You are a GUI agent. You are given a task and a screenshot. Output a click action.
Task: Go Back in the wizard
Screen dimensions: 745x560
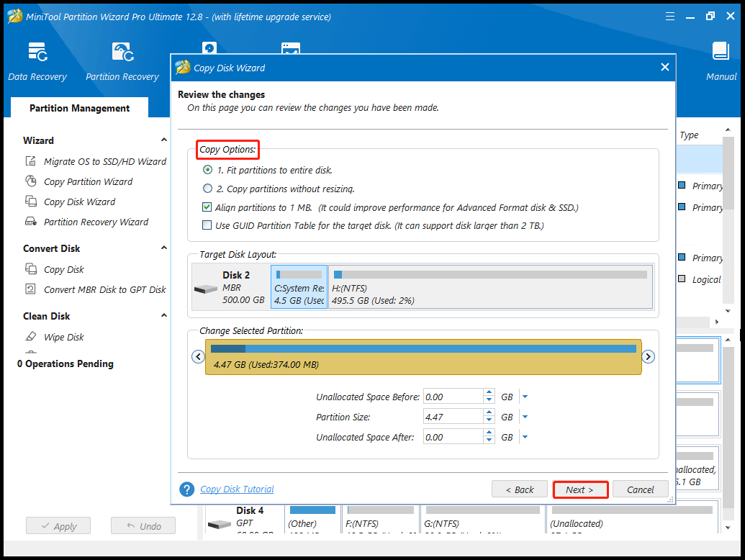click(x=519, y=489)
